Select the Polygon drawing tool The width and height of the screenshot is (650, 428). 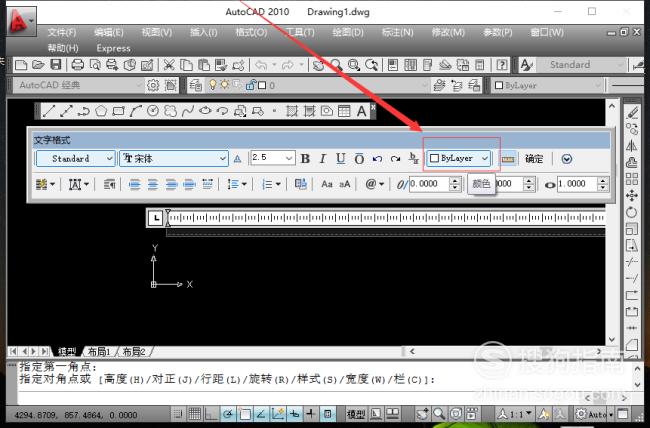pos(101,111)
